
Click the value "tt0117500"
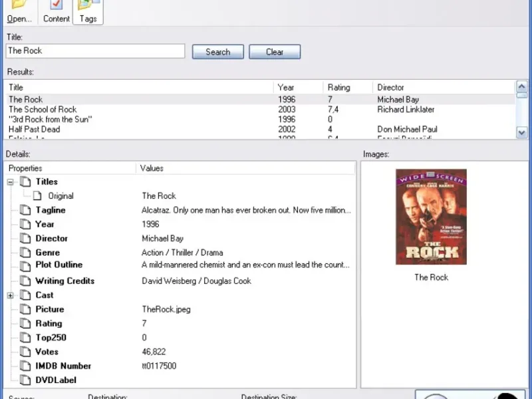[x=159, y=366]
